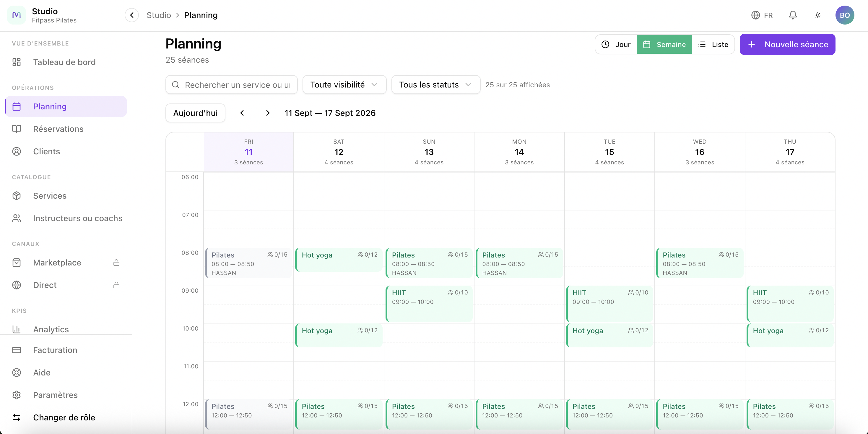Viewport: 868px width, 434px height.
Task: Click the Services cube icon
Action: tap(17, 196)
